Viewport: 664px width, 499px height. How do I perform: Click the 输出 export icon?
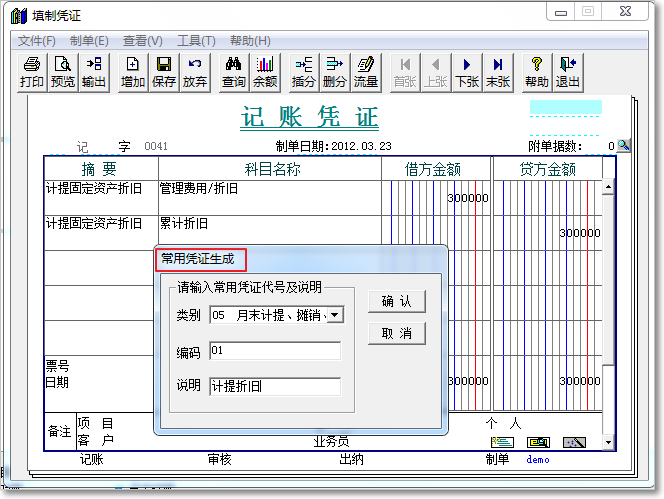(94, 72)
